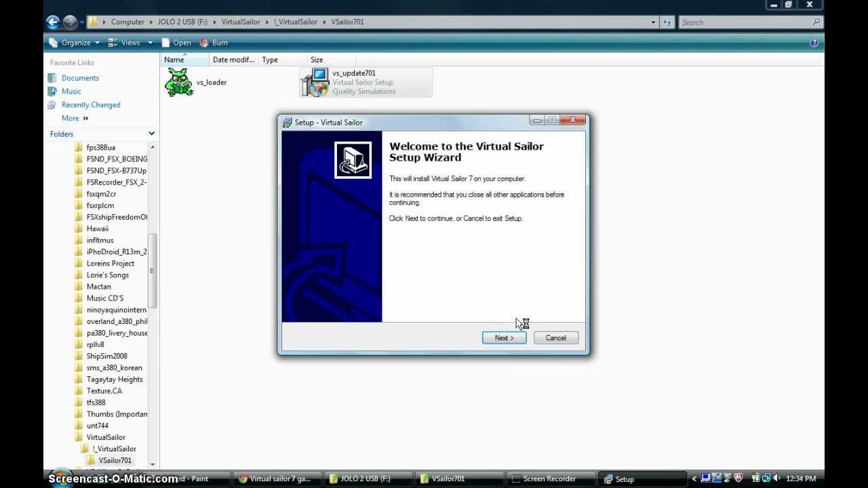The width and height of the screenshot is (868, 488).
Task: Cancel the Virtual Sailor Setup wizard
Action: (555, 338)
